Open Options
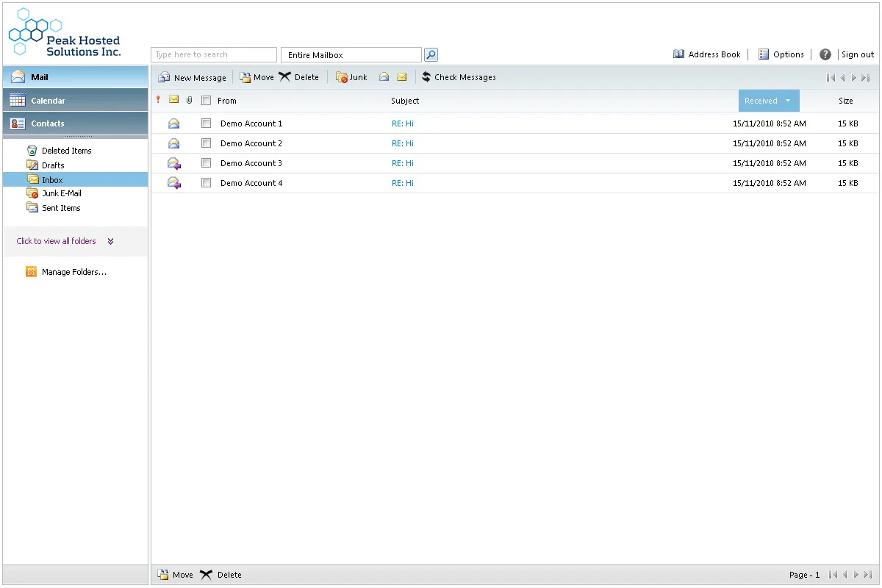 point(781,54)
